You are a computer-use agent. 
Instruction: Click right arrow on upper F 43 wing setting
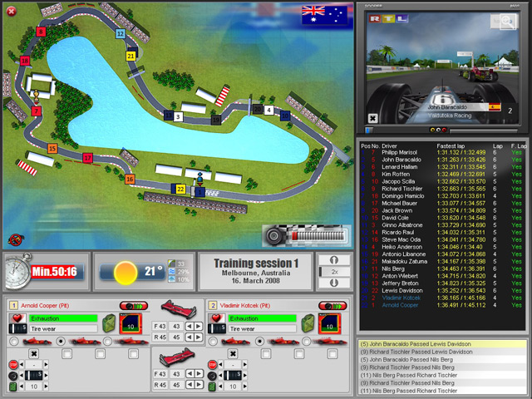pyautogui.click(x=199, y=326)
